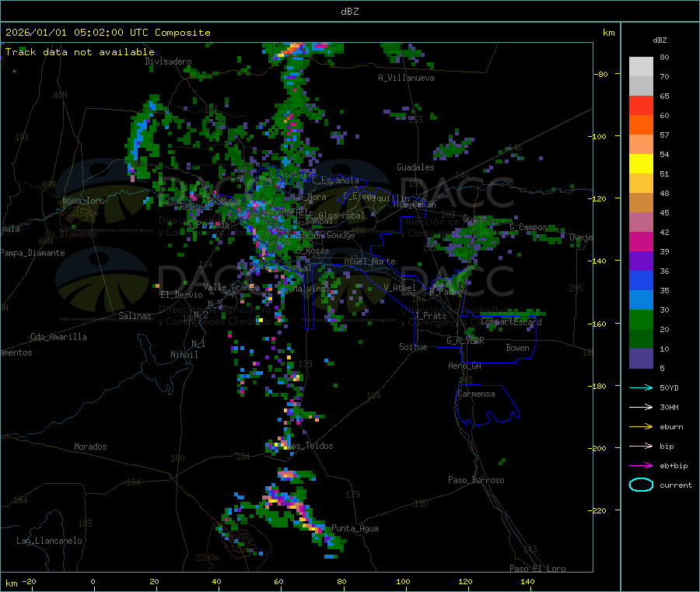Click the 'eburn' legend label
The height and width of the screenshot is (592, 700).
pos(671,427)
